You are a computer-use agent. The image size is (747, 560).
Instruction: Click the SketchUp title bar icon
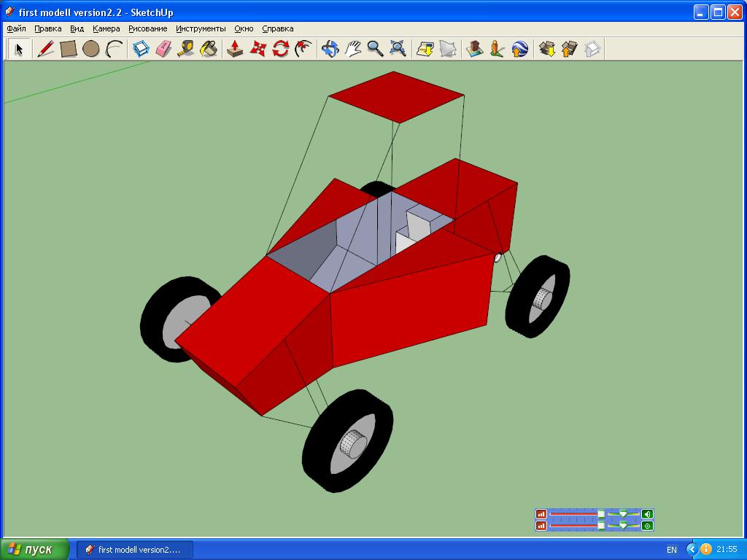click(9, 12)
